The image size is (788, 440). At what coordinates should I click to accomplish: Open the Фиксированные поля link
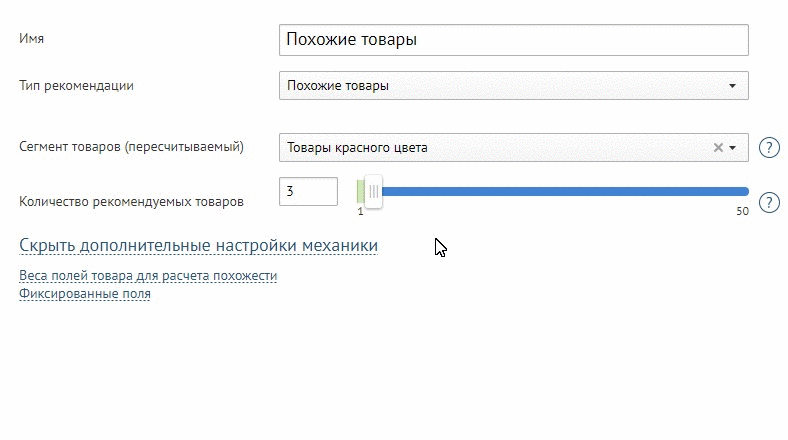[x=85, y=294]
